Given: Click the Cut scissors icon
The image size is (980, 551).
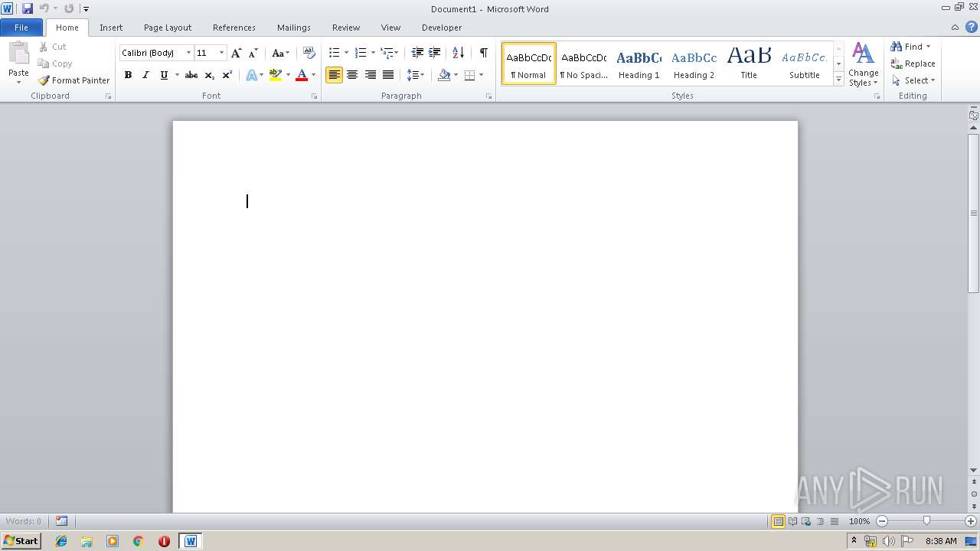Looking at the screenshot, I should point(44,47).
